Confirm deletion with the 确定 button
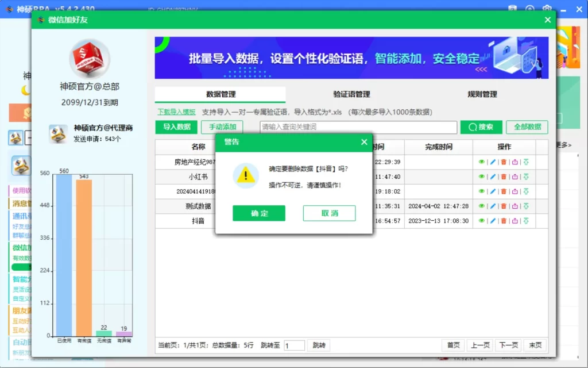588x368 pixels. tap(258, 213)
